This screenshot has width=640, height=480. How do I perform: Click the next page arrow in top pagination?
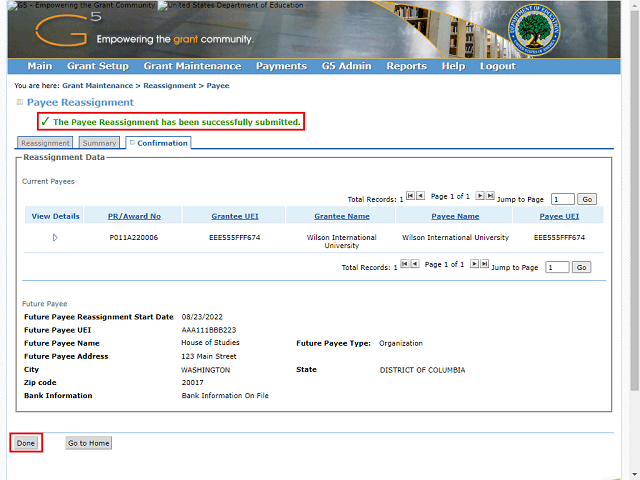[479, 196]
